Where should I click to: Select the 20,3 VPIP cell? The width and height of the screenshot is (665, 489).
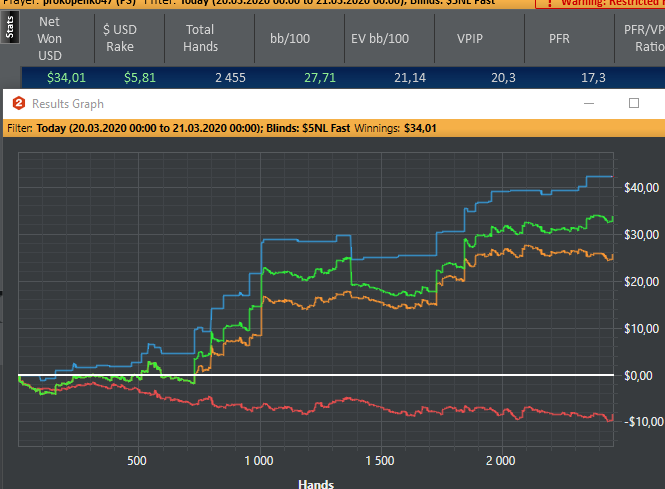tap(503, 78)
